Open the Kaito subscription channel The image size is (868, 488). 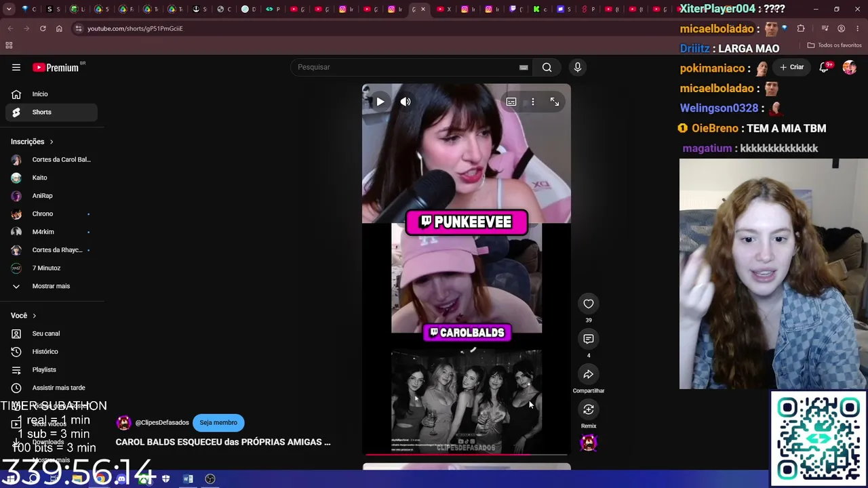coord(52,178)
